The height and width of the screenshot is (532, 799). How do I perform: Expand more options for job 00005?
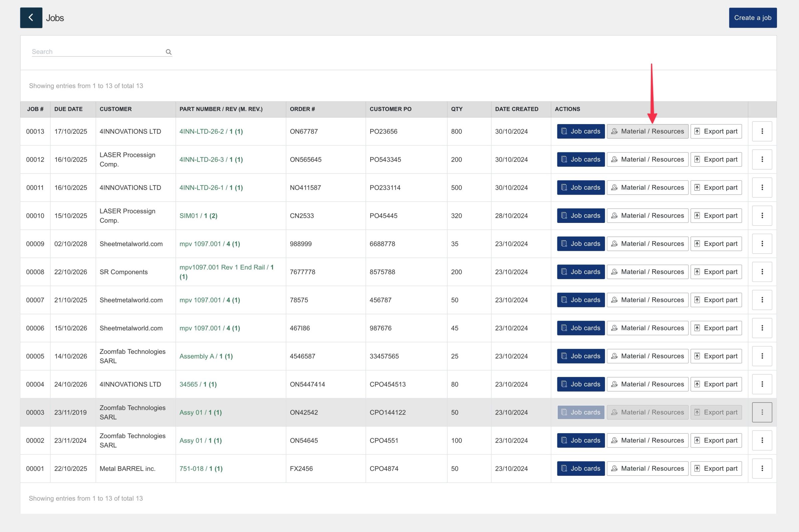[762, 356]
